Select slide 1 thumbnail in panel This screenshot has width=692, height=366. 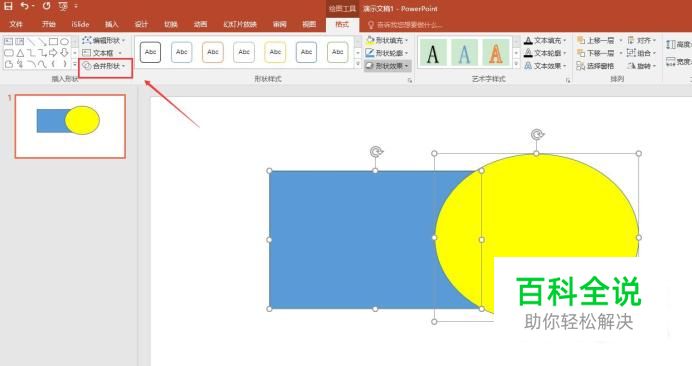pos(70,126)
